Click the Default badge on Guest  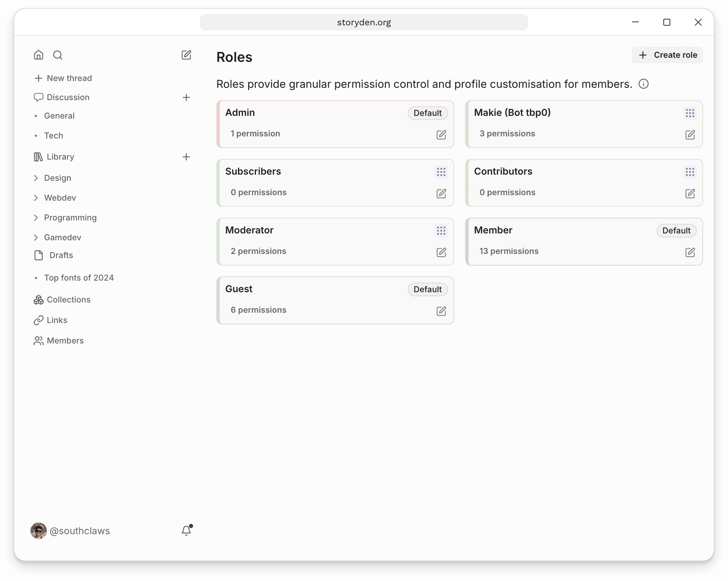[428, 289]
